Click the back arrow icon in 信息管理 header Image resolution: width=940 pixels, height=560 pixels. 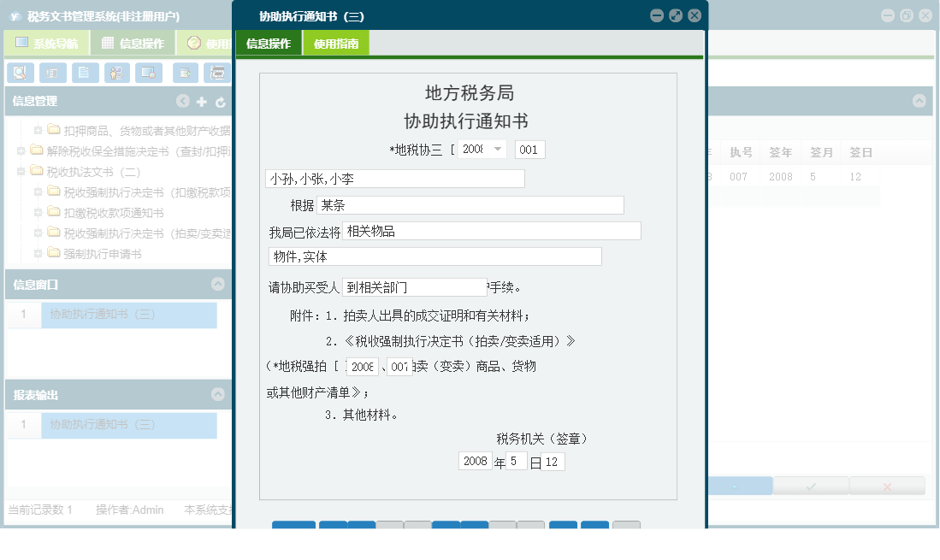click(x=183, y=101)
